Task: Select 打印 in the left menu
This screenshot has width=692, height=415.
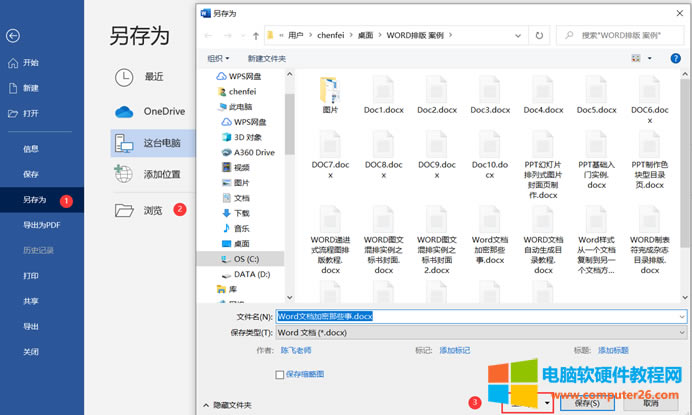Action: [31, 275]
